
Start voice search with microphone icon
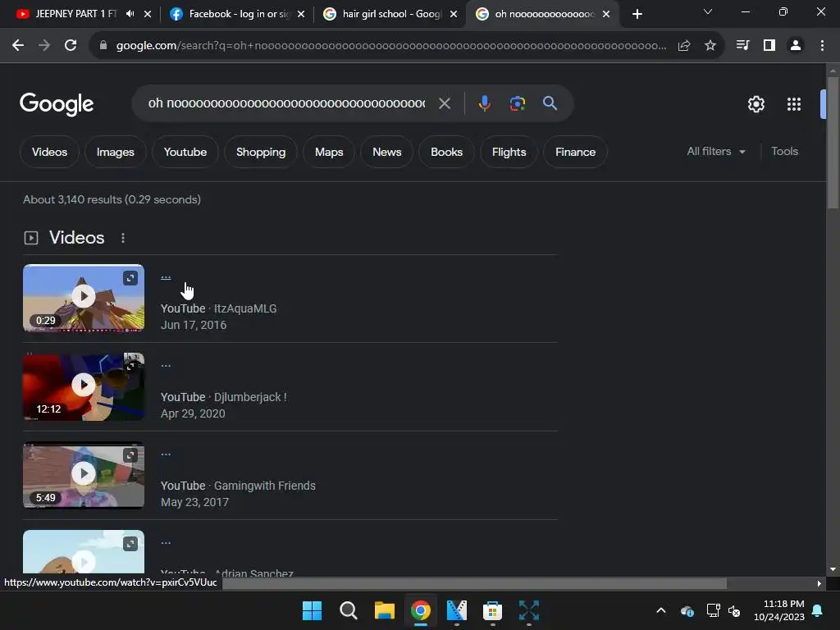pos(484,103)
